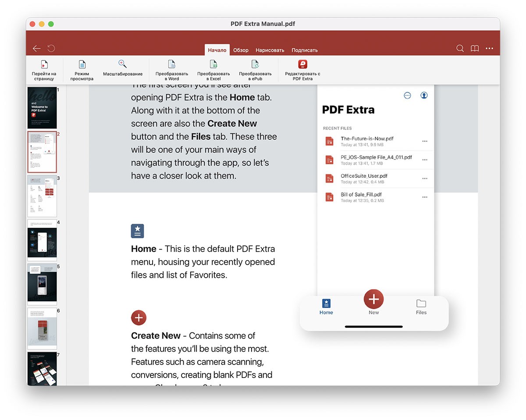
Task: Click the Home tab in phone mockup
Action: (326, 307)
